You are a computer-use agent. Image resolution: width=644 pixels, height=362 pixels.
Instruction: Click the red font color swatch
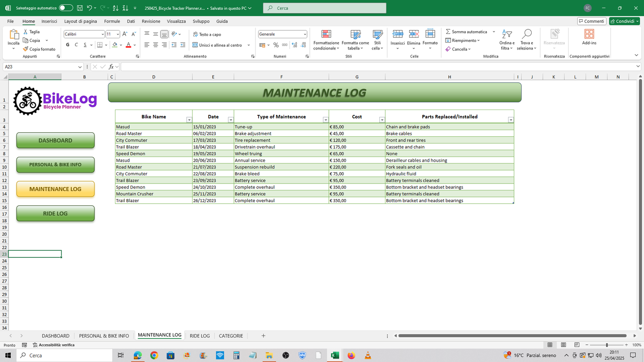128,45
